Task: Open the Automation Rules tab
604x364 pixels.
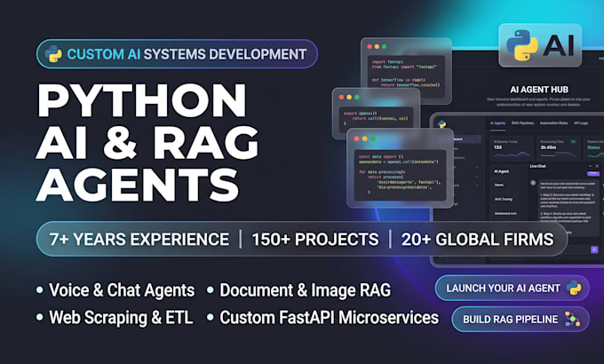Action: [554, 123]
